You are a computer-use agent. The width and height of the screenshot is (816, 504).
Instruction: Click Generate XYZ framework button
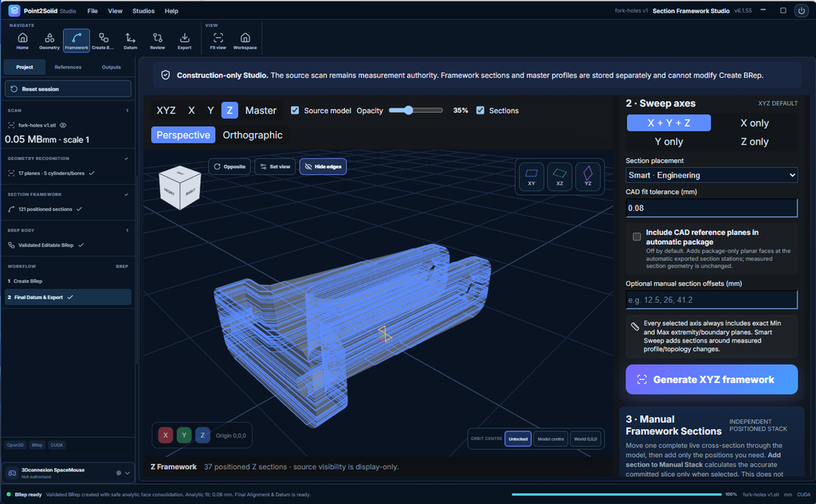tap(712, 380)
